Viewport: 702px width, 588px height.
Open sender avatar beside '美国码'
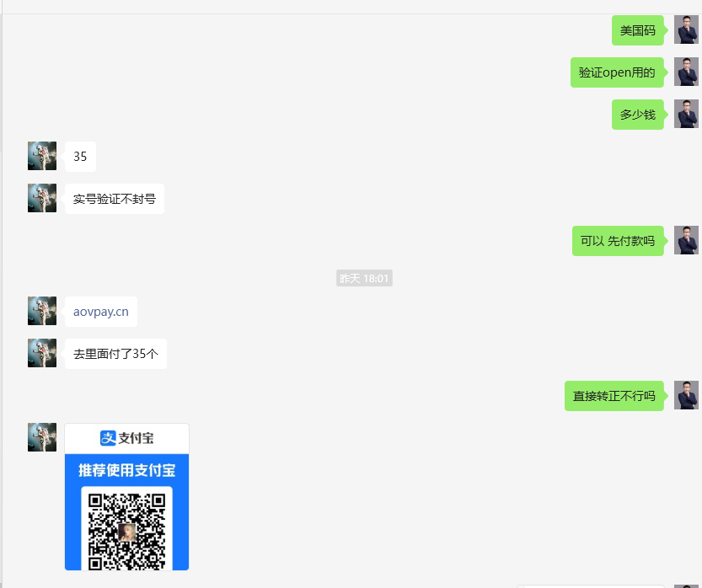point(686,29)
